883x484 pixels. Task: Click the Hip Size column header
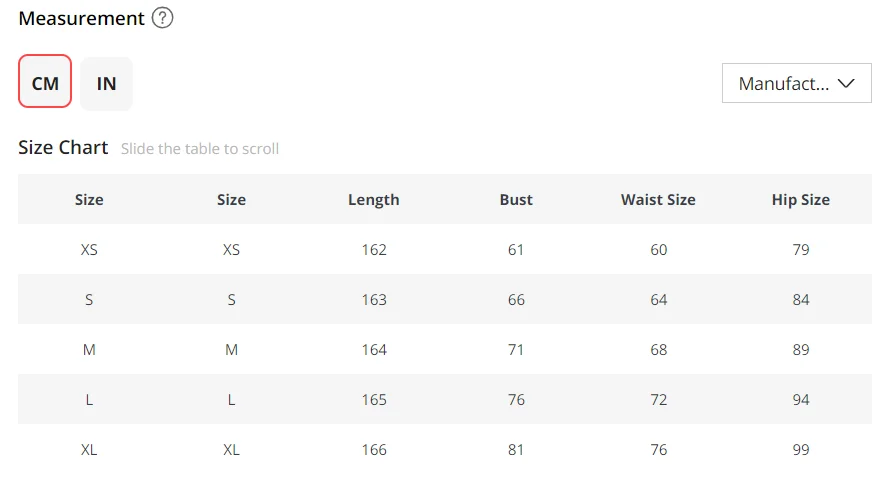[x=800, y=199]
